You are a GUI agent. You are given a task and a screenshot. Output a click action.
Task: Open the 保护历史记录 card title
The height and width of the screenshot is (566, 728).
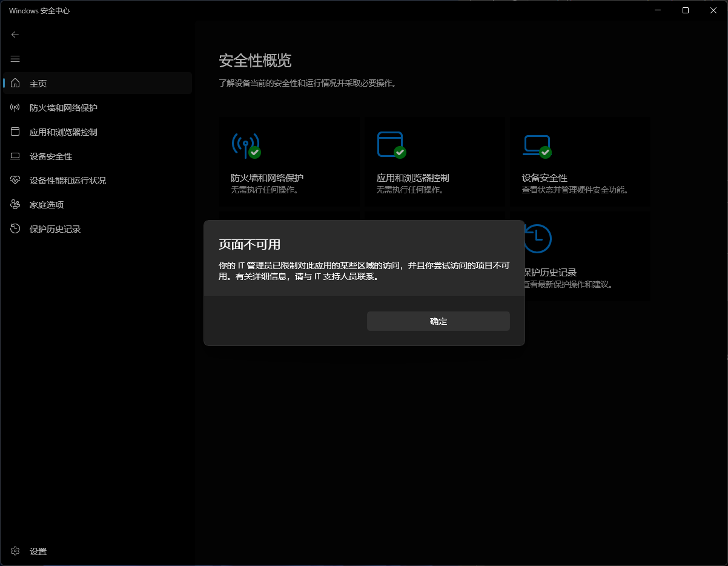pos(550,273)
